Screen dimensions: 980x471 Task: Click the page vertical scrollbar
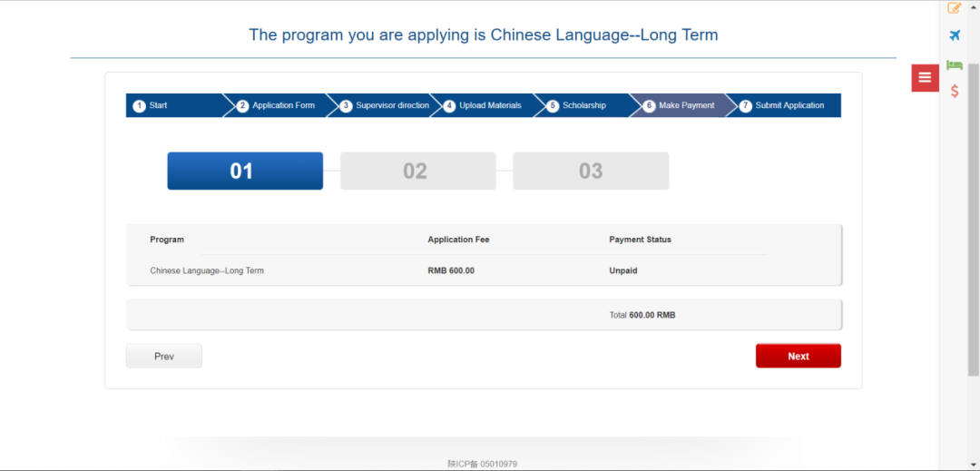pyautogui.click(x=974, y=219)
